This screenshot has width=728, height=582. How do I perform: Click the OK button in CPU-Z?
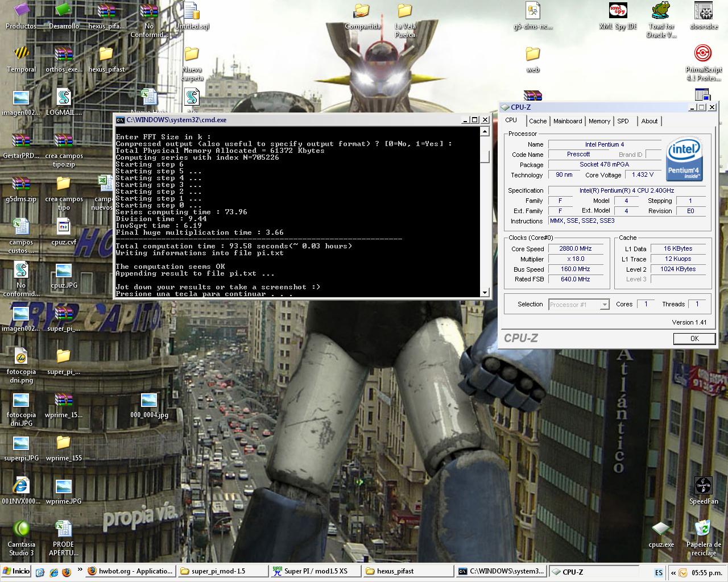(x=694, y=338)
